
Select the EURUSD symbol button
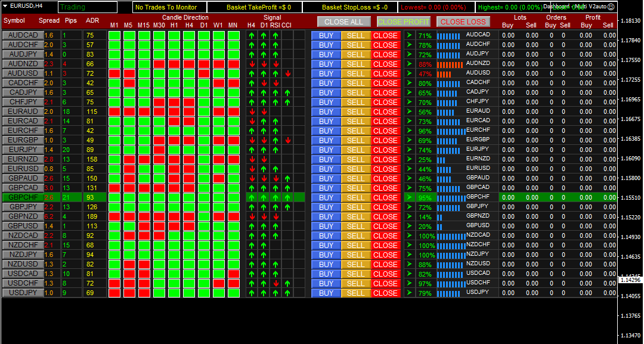click(22, 169)
